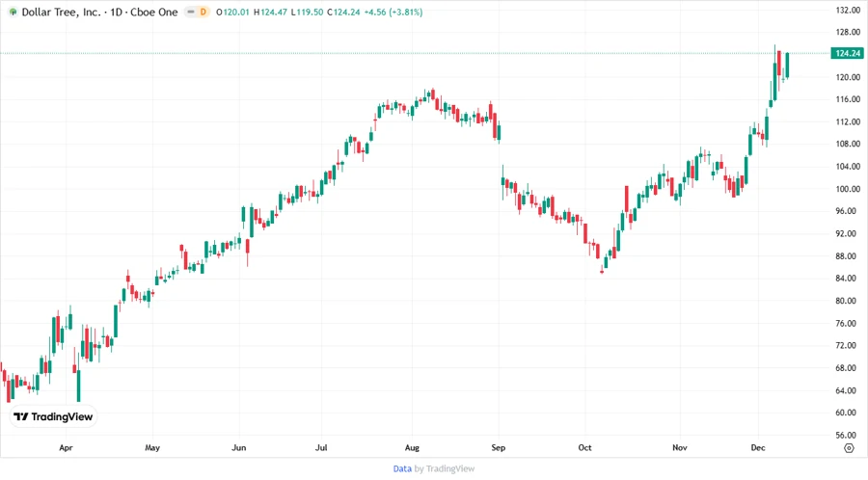
Task: Click the May date axis label
Action: click(152, 448)
